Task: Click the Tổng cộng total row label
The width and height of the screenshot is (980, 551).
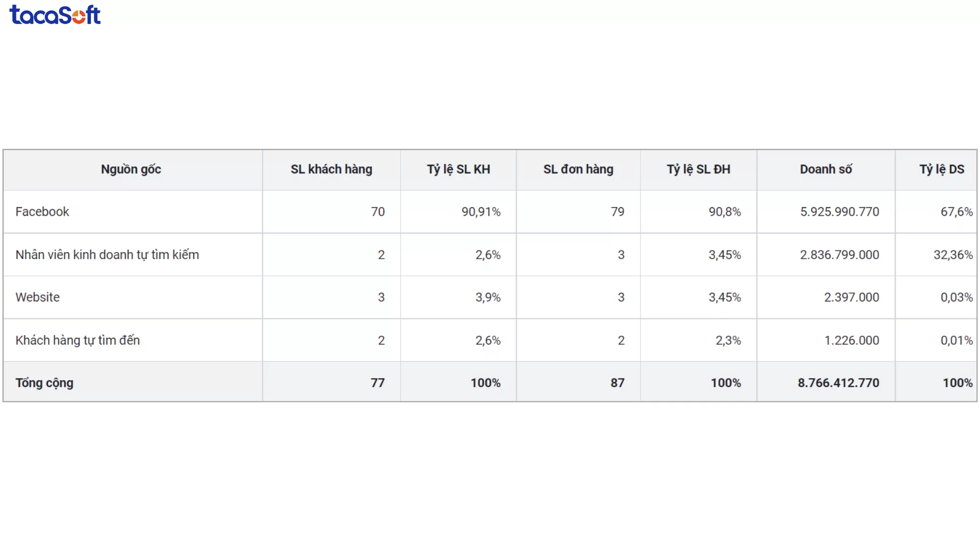Action: coord(44,383)
